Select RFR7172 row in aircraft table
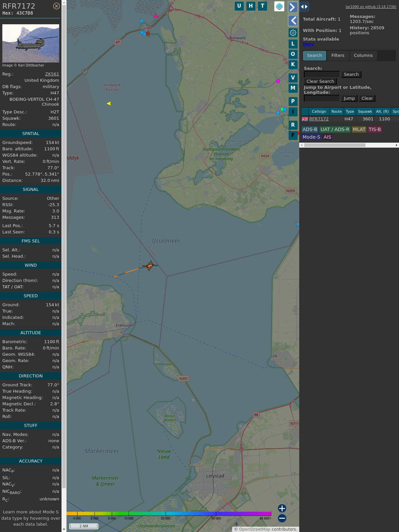Screen dimensions: 399x532 [x=350, y=119]
